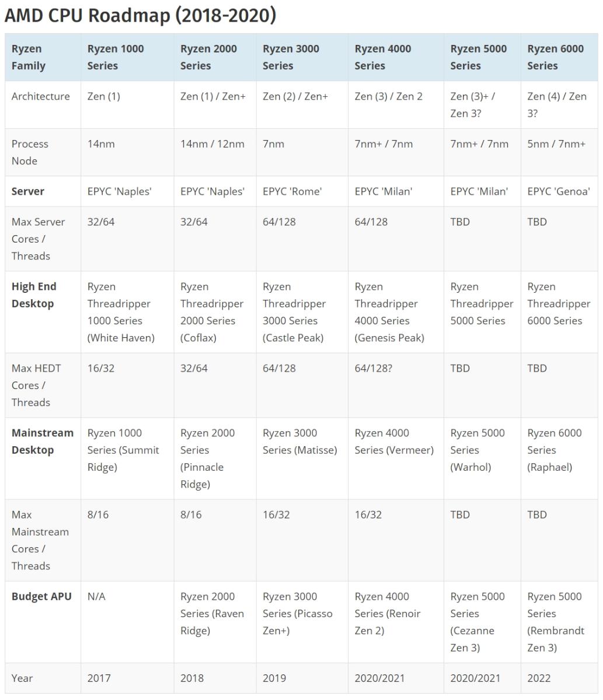603x700 pixels.
Task: Click the Genesis Peak Threadripper cell
Action: 389,312
